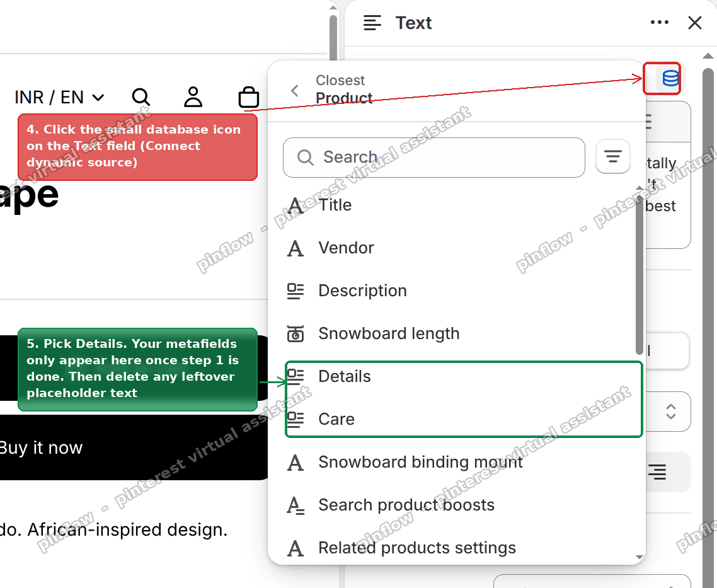Image resolution: width=717 pixels, height=588 pixels.
Task: Click the Vendor text-type A icon
Action: coord(295,249)
